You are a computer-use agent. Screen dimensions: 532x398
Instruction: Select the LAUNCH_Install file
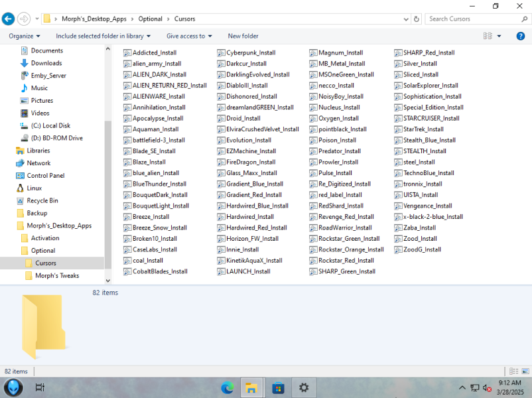click(x=243, y=271)
